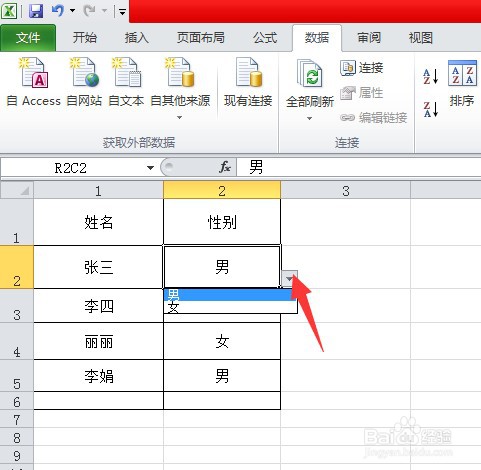Open the 连接 connections button

(362, 68)
